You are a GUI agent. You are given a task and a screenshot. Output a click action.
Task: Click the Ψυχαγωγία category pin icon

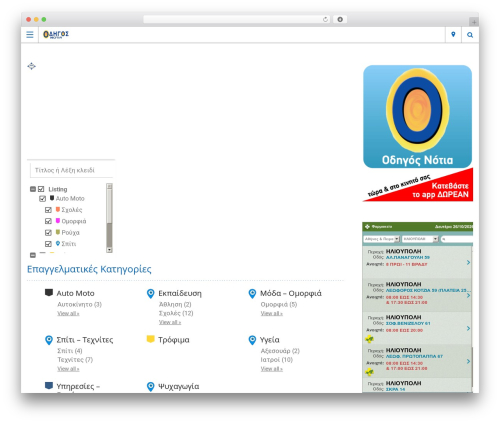point(151,387)
